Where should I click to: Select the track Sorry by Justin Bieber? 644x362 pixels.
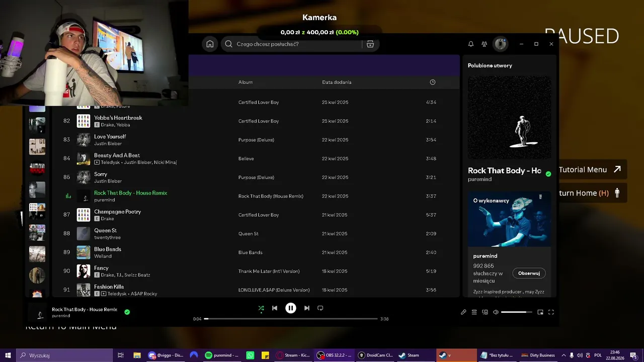tap(256, 177)
